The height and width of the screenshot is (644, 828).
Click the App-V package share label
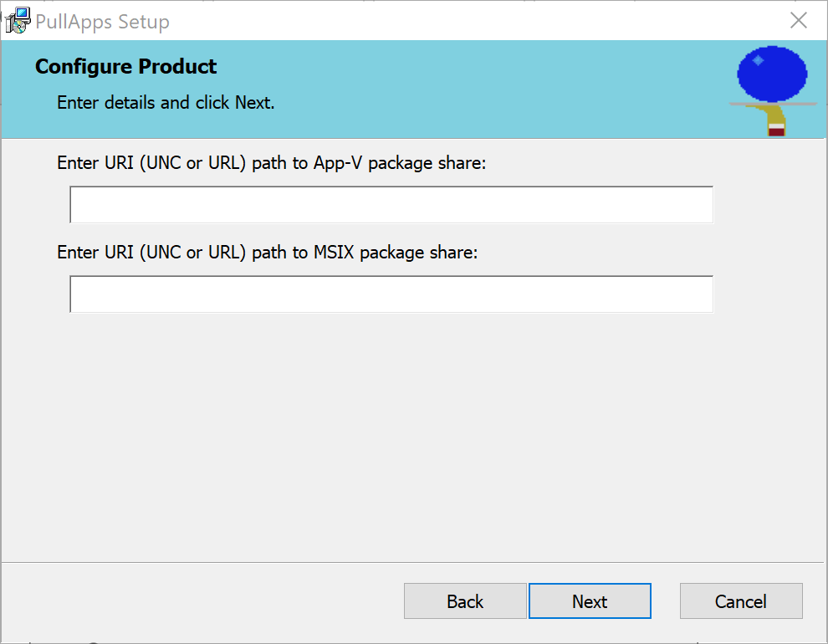tap(271, 163)
